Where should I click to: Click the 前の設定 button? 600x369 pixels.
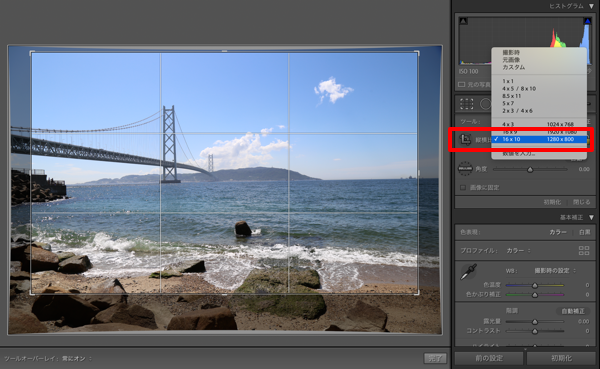pyautogui.click(x=489, y=358)
